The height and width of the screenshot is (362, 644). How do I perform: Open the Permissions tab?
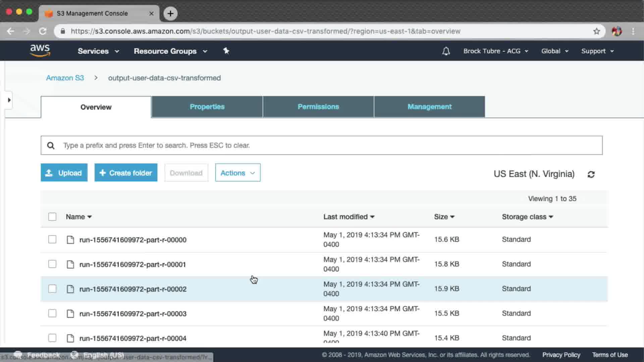tap(318, 107)
